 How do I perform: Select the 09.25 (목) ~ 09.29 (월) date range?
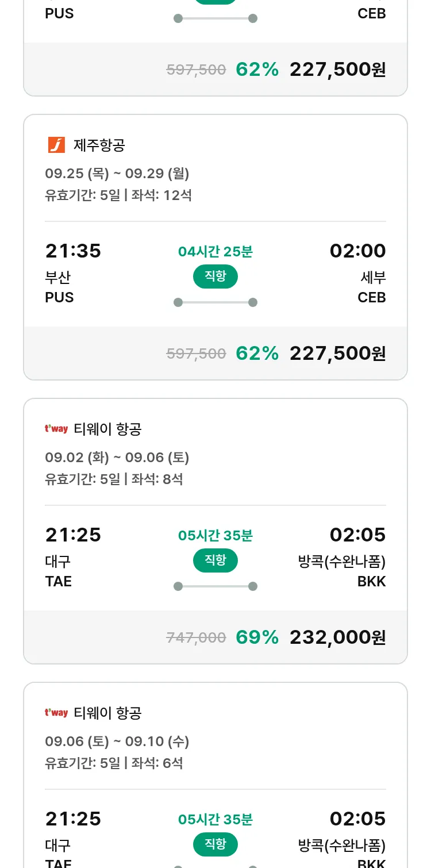point(117,174)
